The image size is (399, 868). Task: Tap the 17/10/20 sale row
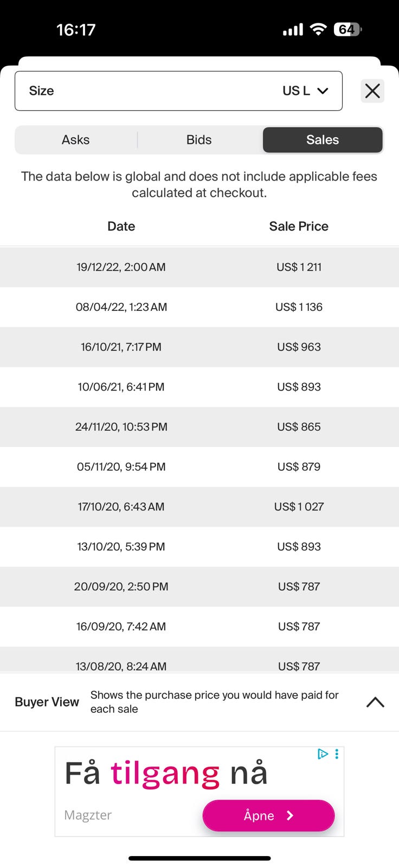199,507
